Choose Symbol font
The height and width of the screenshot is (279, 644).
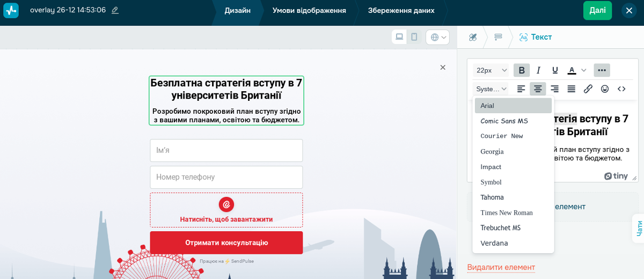coord(513,182)
